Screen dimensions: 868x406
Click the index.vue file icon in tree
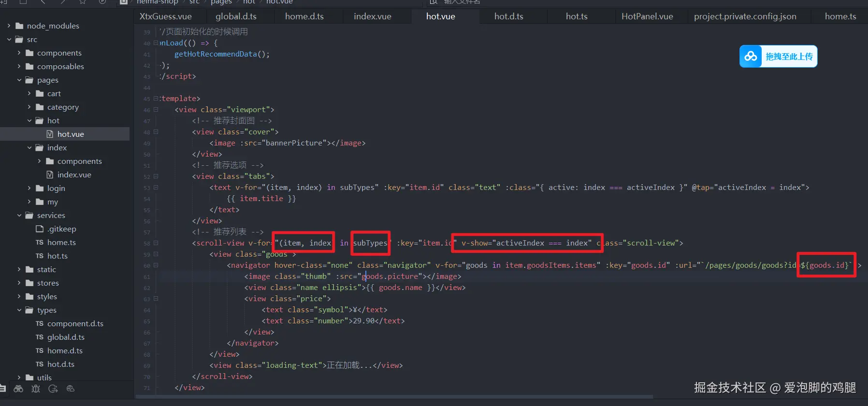tap(50, 174)
